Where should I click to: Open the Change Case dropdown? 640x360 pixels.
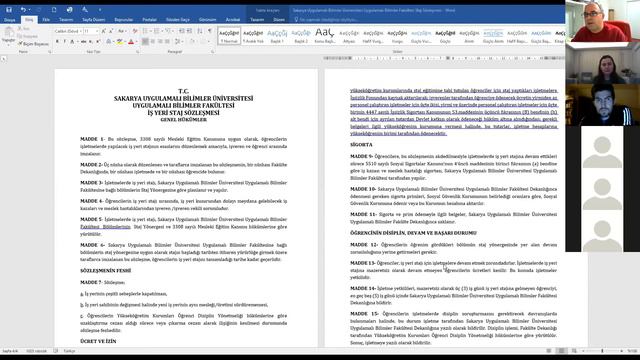(122, 31)
